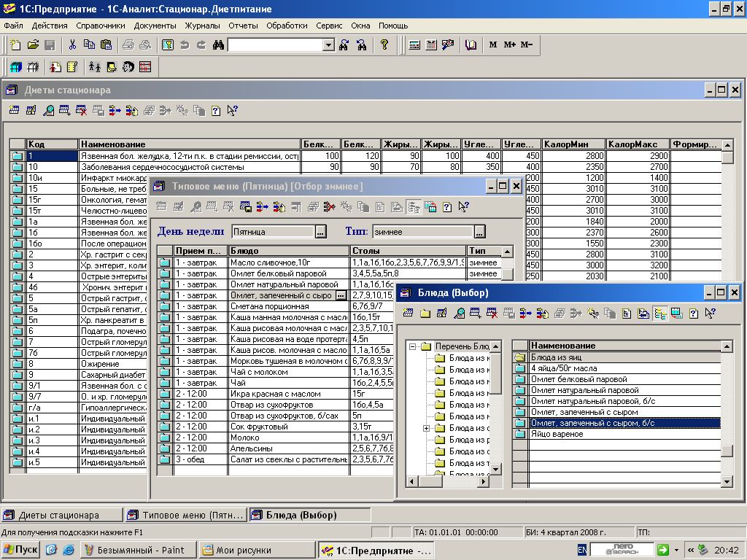Click the red grid icon in second toolbar

145,67
